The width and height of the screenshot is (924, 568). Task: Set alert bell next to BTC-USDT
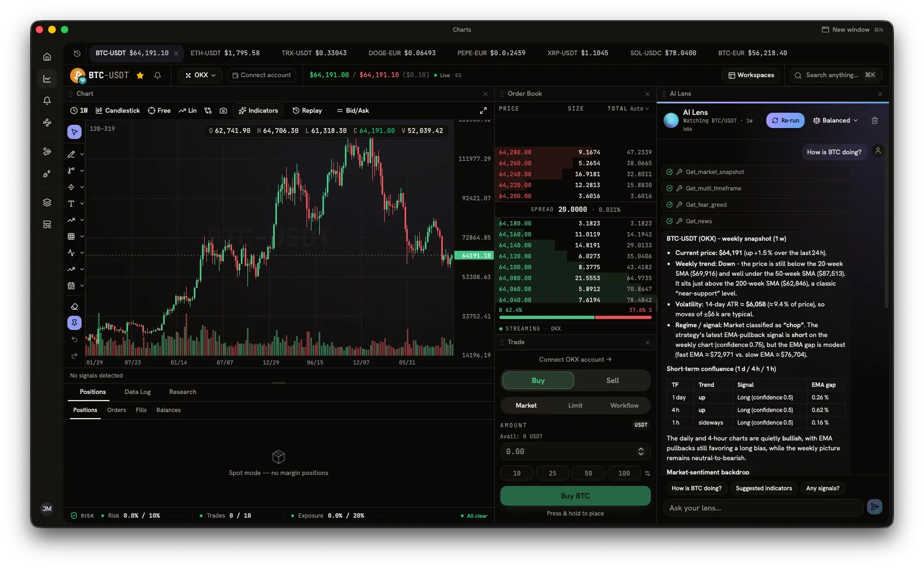pyautogui.click(x=158, y=76)
